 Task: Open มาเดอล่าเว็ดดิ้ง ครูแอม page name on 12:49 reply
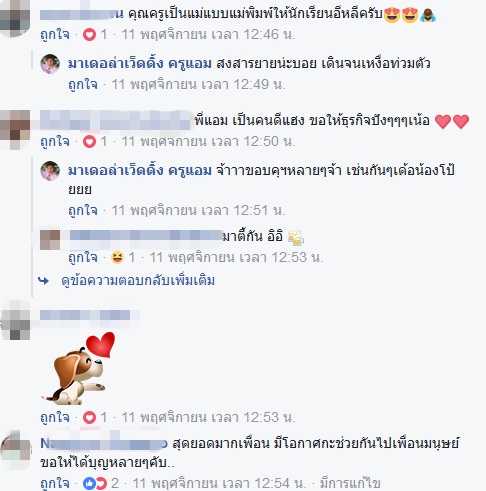pos(140,63)
